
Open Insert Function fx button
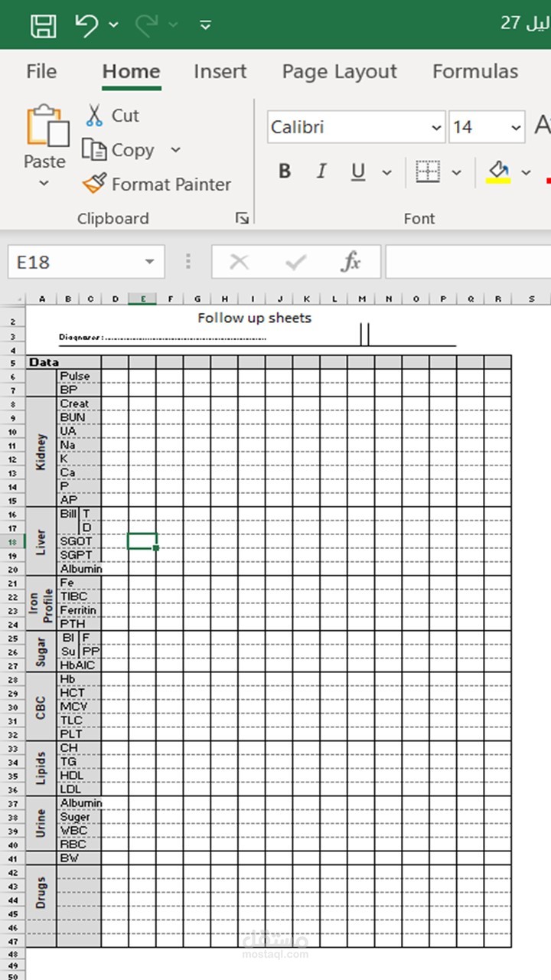coord(350,263)
